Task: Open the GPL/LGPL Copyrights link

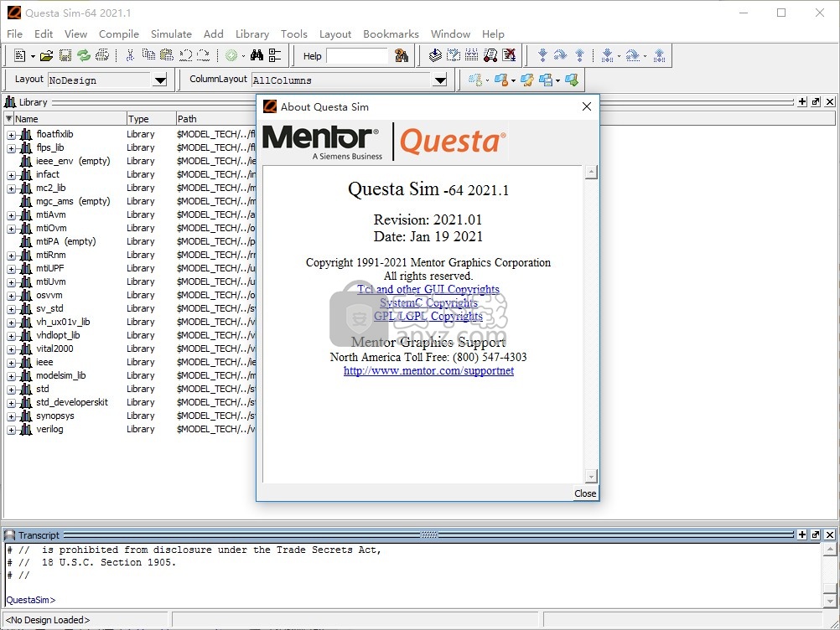Action: click(x=428, y=316)
